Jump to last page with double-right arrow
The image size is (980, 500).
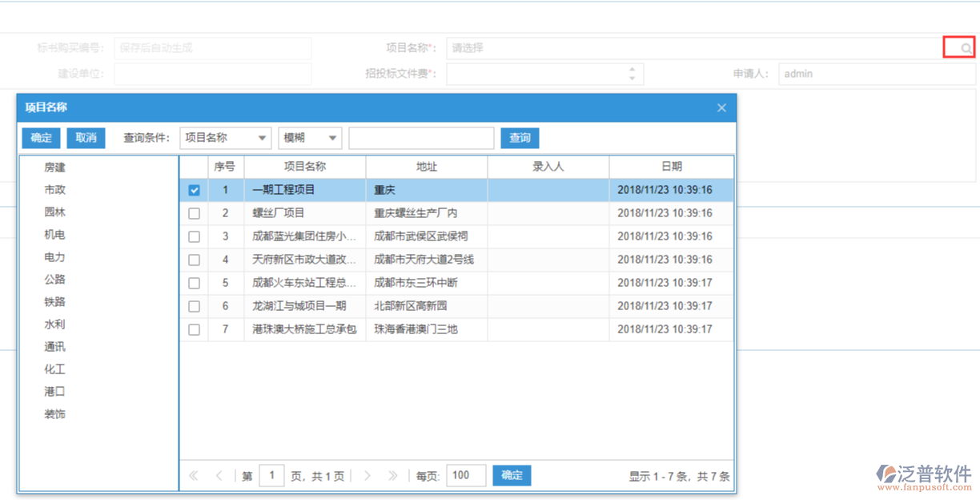pyautogui.click(x=393, y=475)
